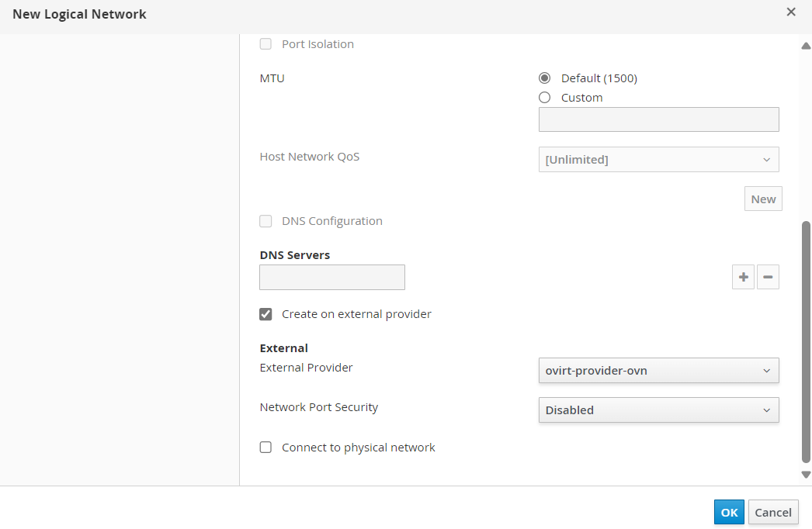This screenshot has width=812, height=529.
Task: Click the scroll up arrow icon
Action: point(806,46)
